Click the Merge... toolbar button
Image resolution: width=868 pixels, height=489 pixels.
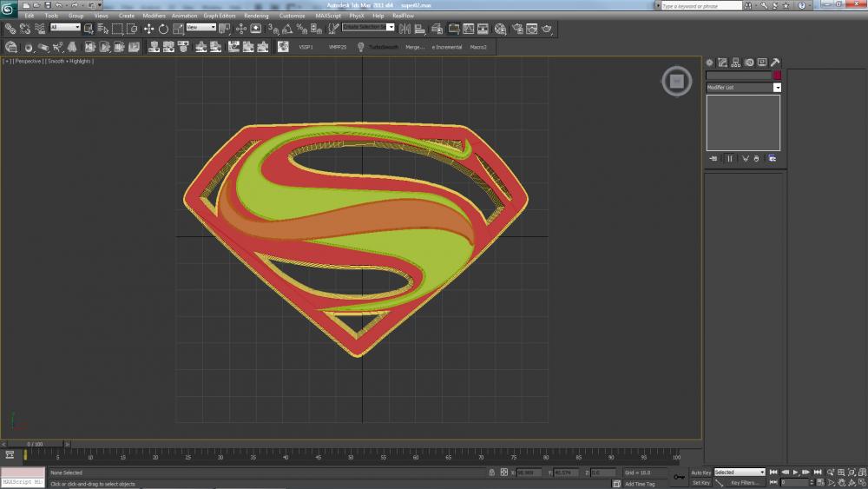coord(415,47)
